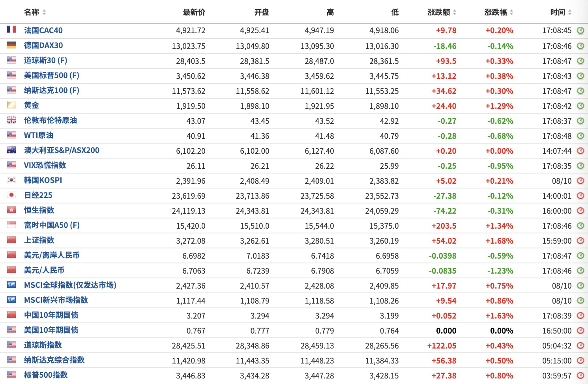Click the red clock icon in 日经225 row
The width and height of the screenshot is (588, 384).
(x=580, y=196)
